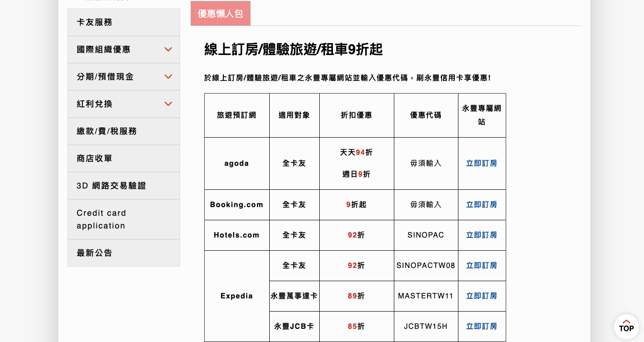Click the 永豐JCB卡 cell
Image resolution: width=644 pixels, height=342 pixels.
click(x=294, y=326)
